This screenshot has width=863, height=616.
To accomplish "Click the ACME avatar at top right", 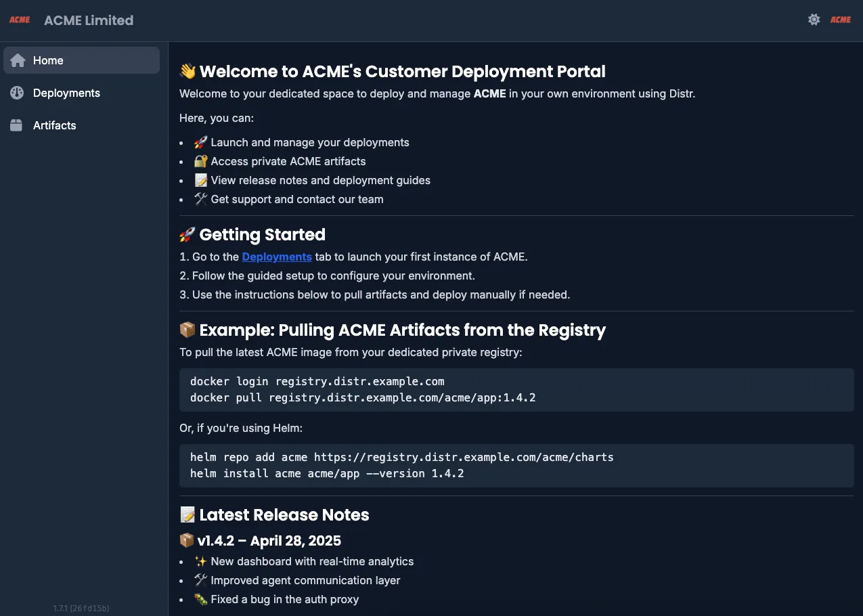I will point(841,20).
